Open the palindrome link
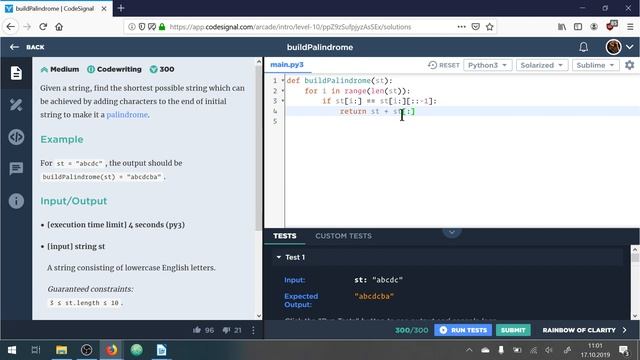 click(x=127, y=115)
